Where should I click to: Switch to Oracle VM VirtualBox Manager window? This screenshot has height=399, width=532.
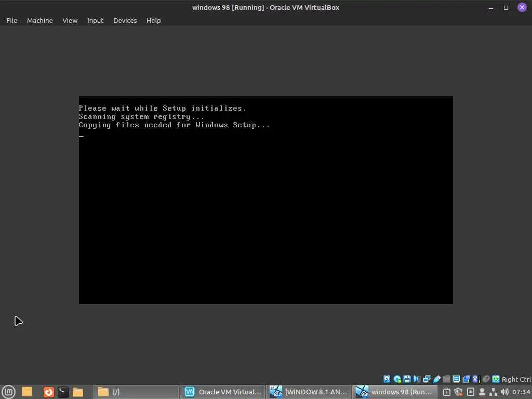click(222, 392)
